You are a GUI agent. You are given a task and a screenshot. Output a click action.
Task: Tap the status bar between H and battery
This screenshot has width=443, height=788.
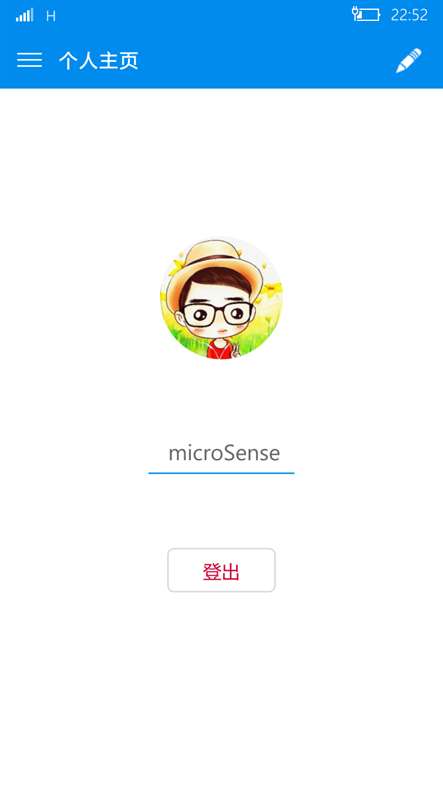203,15
